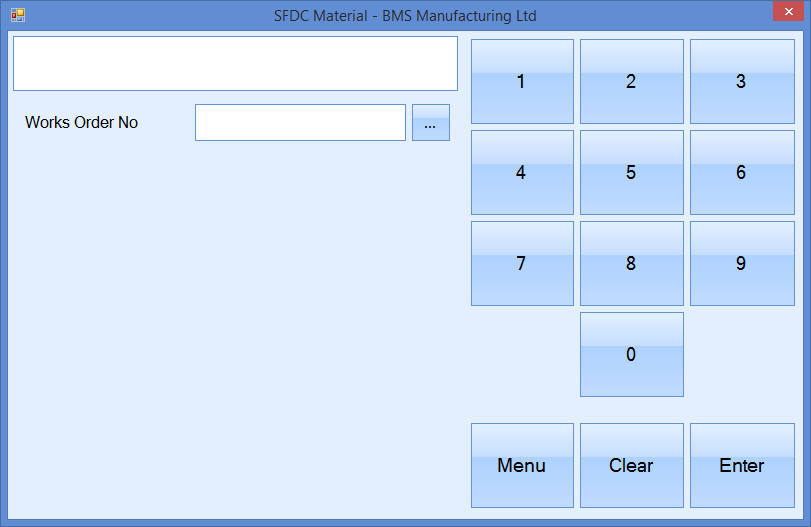Tap the number 6 keypad button
Screen dimensions: 811x527
click(x=741, y=173)
